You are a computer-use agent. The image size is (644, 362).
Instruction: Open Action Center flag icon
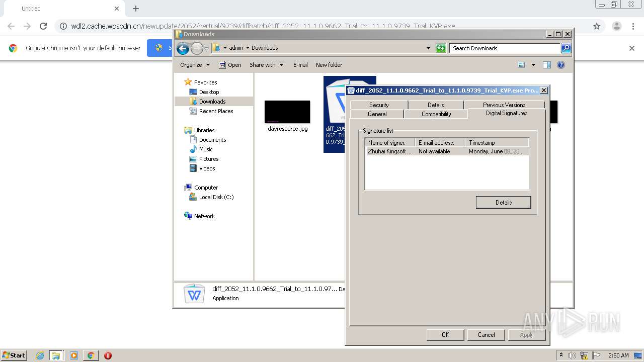(596, 355)
